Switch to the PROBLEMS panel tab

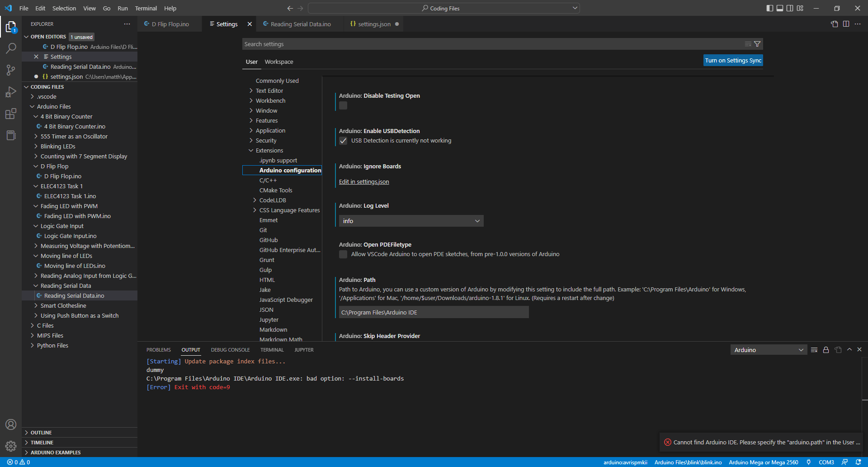(x=159, y=350)
